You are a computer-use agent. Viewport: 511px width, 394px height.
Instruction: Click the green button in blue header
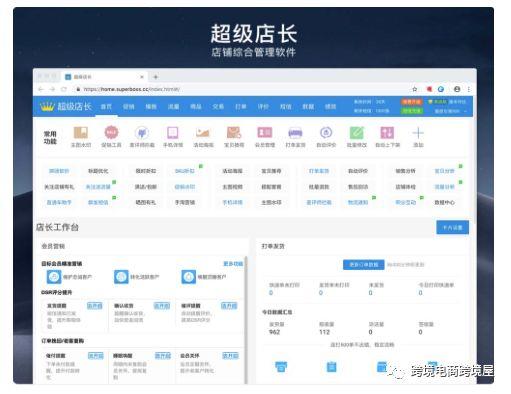tap(412, 111)
